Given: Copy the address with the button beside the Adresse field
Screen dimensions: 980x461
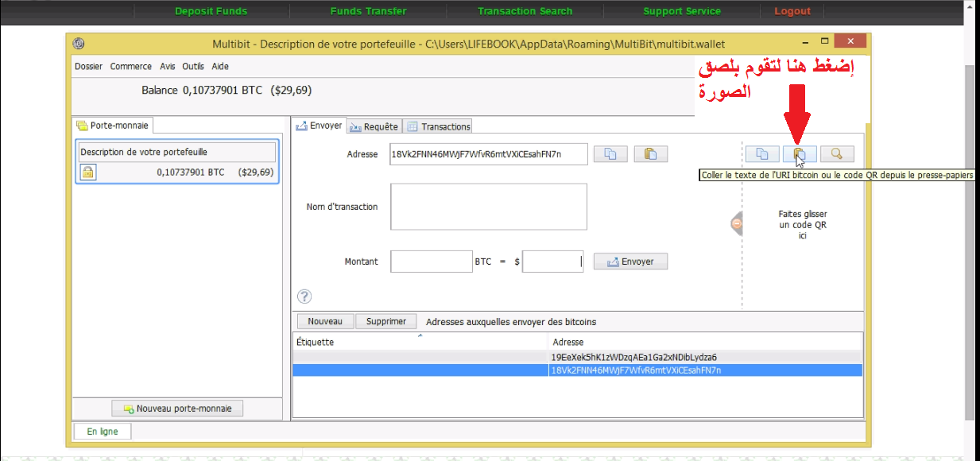Looking at the screenshot, I should (610, 154).
